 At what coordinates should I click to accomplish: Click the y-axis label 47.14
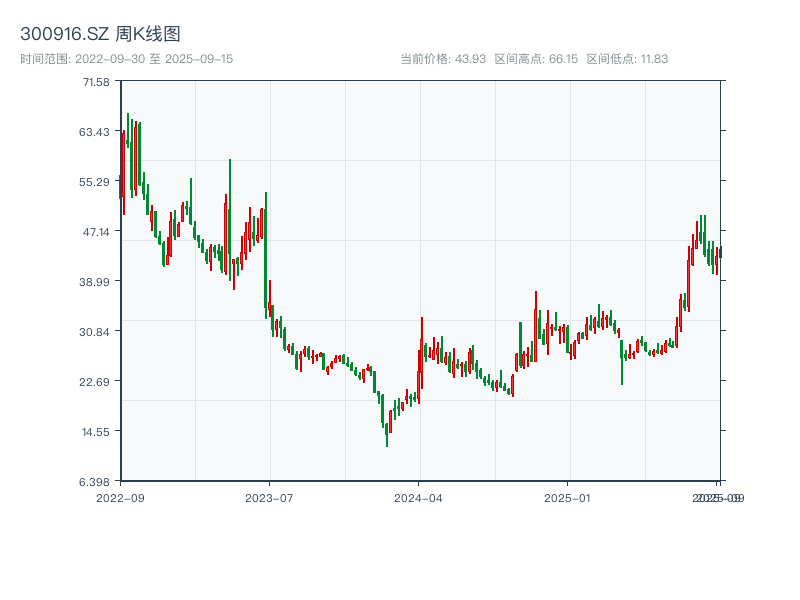point(96,232)
